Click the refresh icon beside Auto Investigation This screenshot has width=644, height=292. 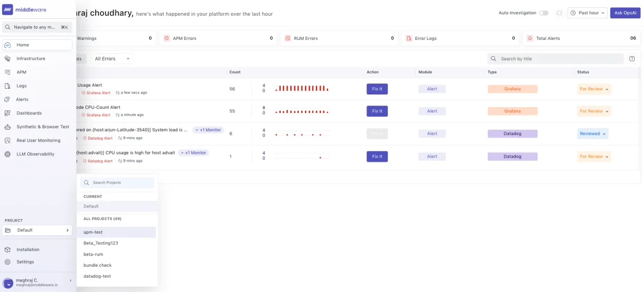559,13
